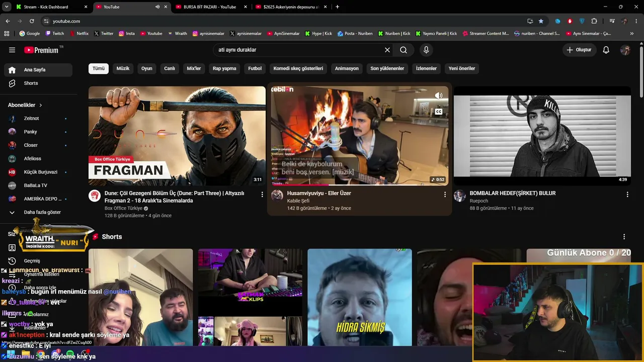This screenshot has width=644, height=362.
Task: Open account avatar menu
Action: point(625,50)
